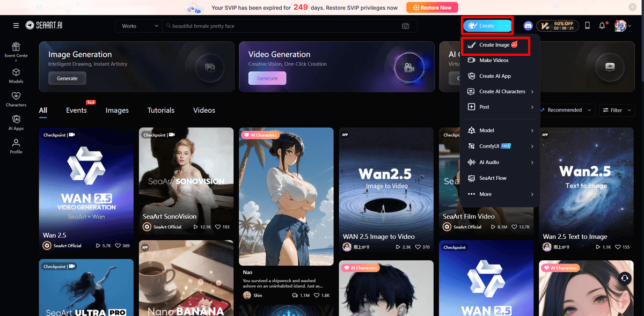Open Event Center in the sidebar
This screenshot has width=644, height=316.
pos(16,52)
